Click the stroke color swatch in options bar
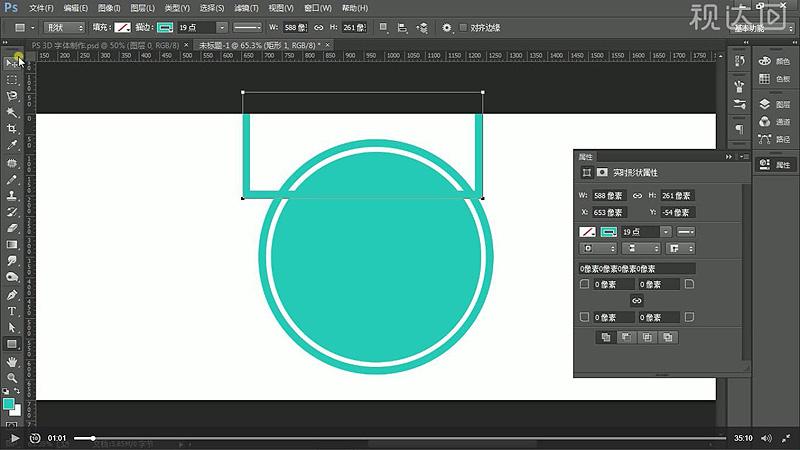The image size is (800, 450). 165,28
